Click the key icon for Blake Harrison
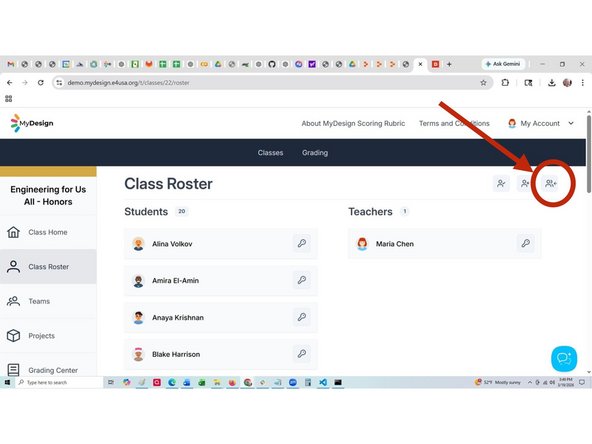Image resolution: width=592 pixels, height=444 pixels. tap(302, 354)
